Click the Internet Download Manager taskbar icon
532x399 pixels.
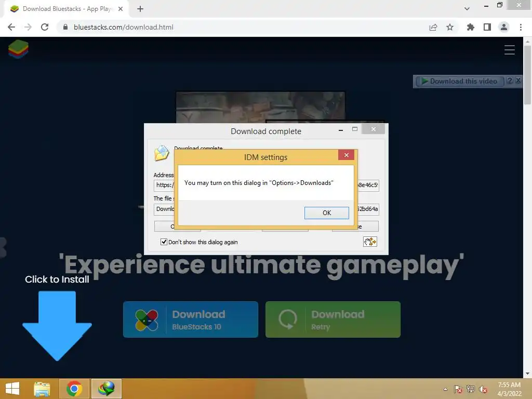pyautogui.click(x=106, y=389)
